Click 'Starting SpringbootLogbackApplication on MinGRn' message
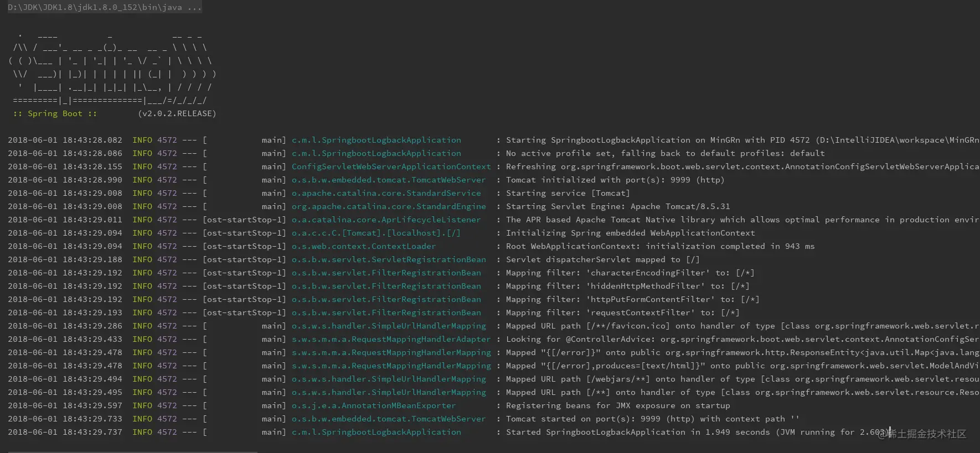The height and width of the screenshot is (453, 980). pos(742,140)
